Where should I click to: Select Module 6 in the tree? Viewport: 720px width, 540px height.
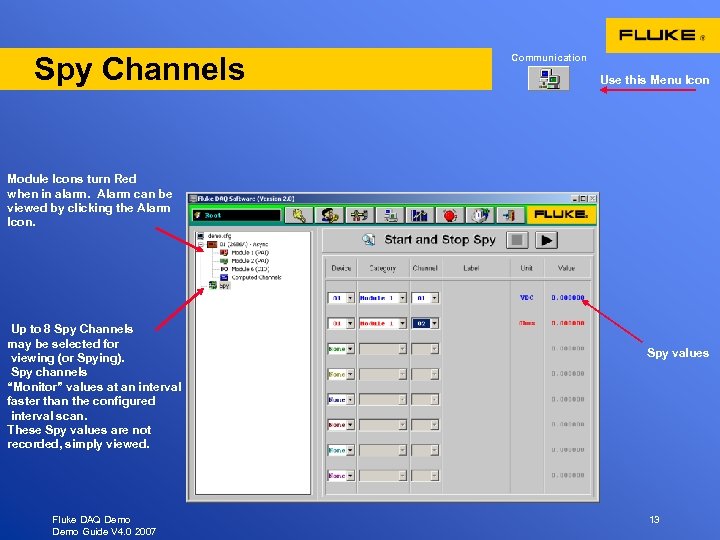click(250, 269)
